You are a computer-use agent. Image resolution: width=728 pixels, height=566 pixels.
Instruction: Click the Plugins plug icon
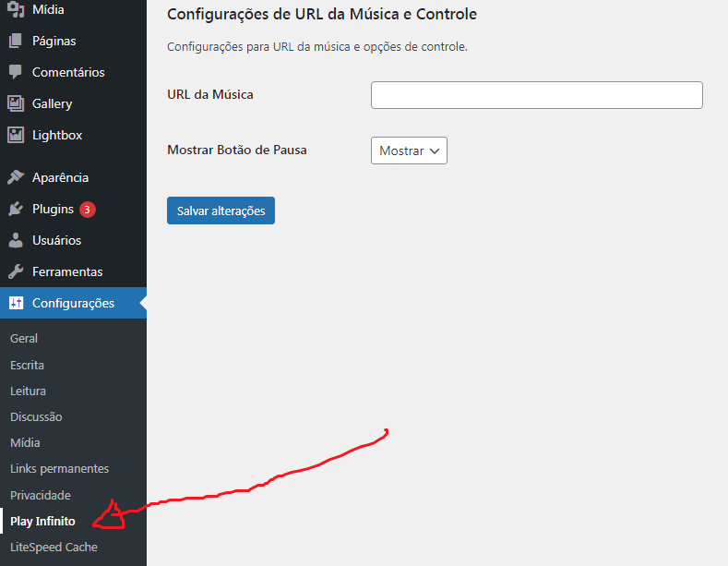pos(16,209)
